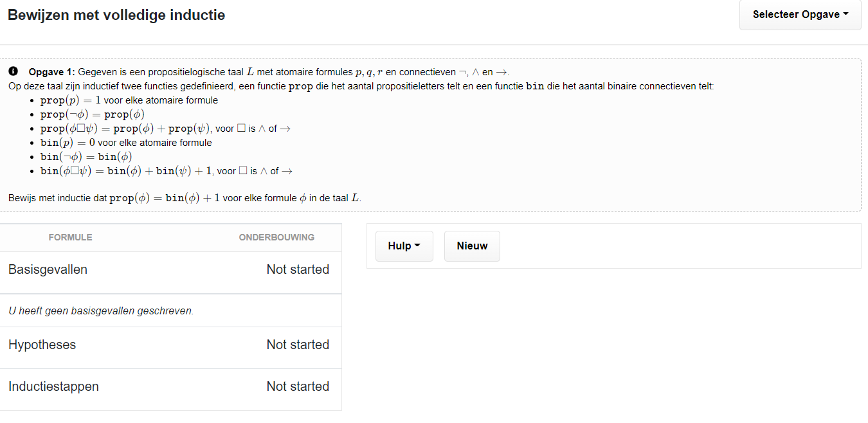Viewport: 868px width, 423px height.
Task: Click the Nieuw button
Action: coord(472,246)
